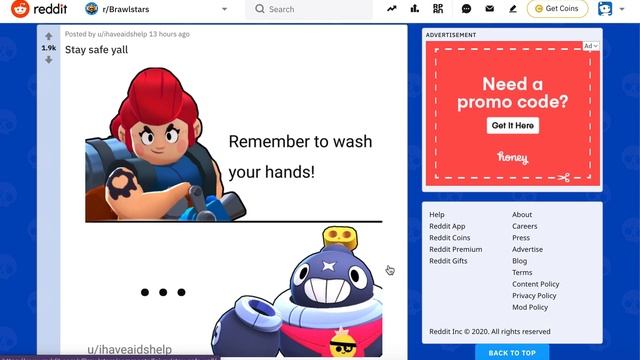
Task: Click the 1.9k vote score
Action: point(49,48)
